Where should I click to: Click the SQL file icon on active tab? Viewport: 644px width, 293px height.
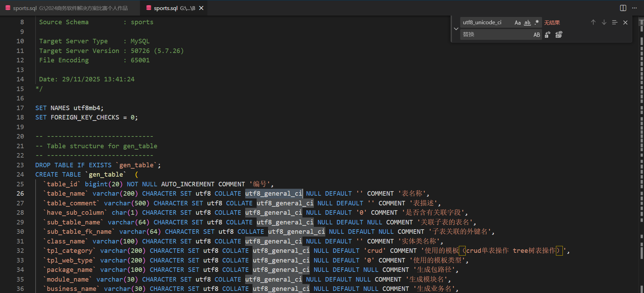pyautogui.click(x=149, y=8)
